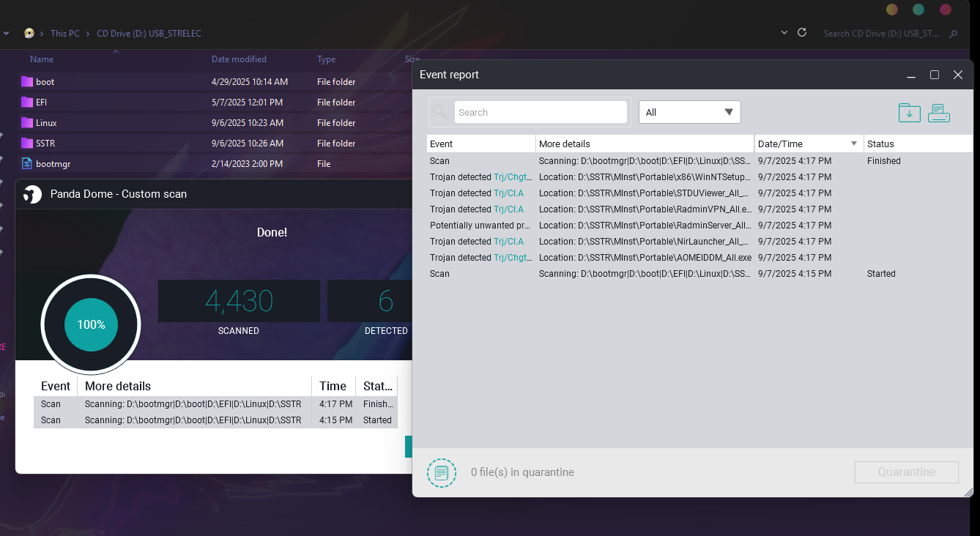
Task: Sort Explorer files by Type column
Action: [326, 59]
